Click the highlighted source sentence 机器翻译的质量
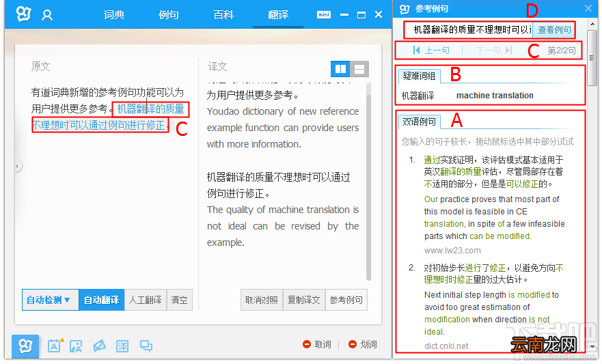 click(x=150, y=109)
